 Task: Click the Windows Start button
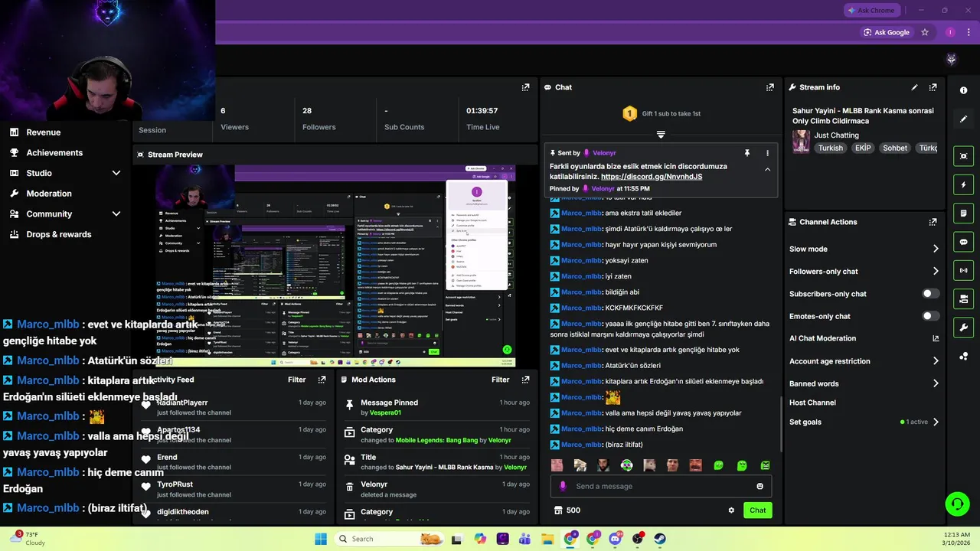tap(320, 539)
